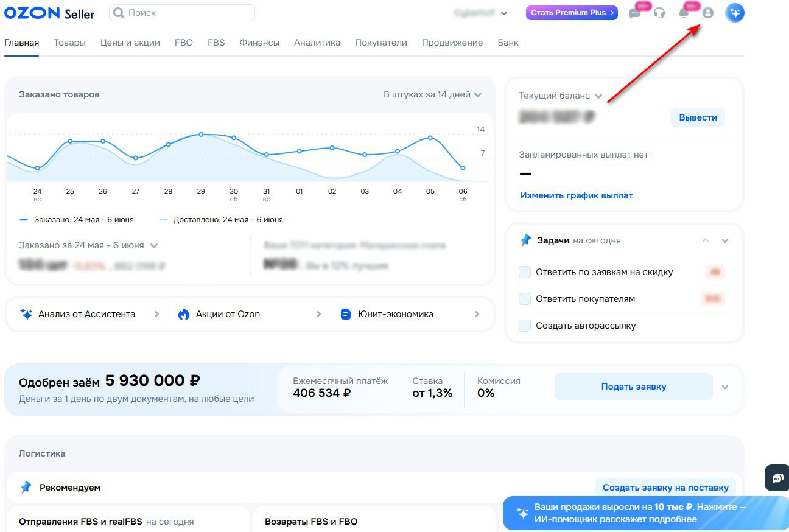Click the Комиссия 0% value
This screenshot has width=789, height=532.
(x=486, y=393)
